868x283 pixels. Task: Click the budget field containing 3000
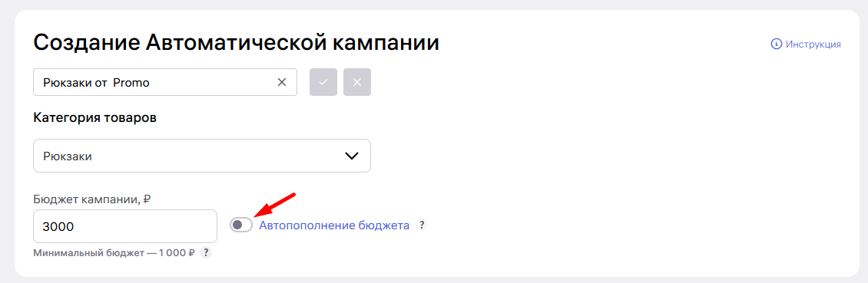[125, 226]
